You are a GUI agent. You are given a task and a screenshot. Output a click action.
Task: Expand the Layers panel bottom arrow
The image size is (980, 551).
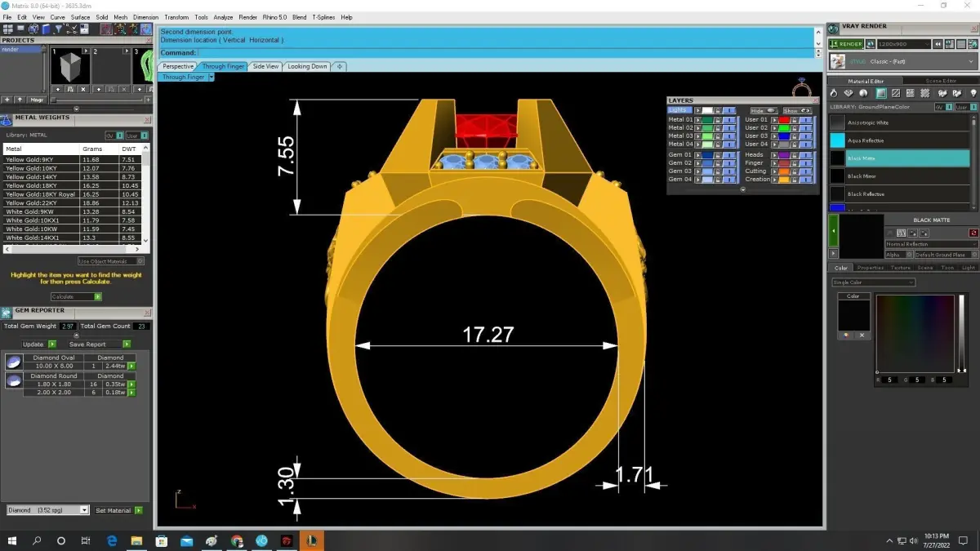tap(743, 189)
